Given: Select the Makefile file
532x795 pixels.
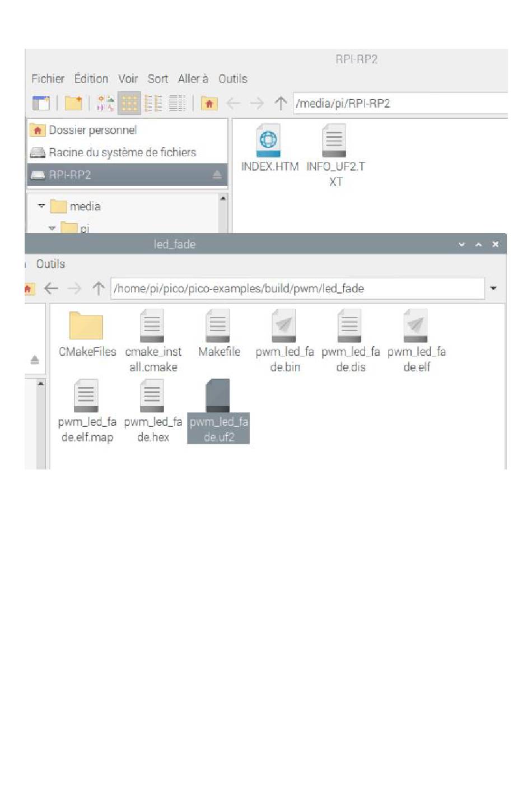Looking at the screenshot, I should pos(219,334).
